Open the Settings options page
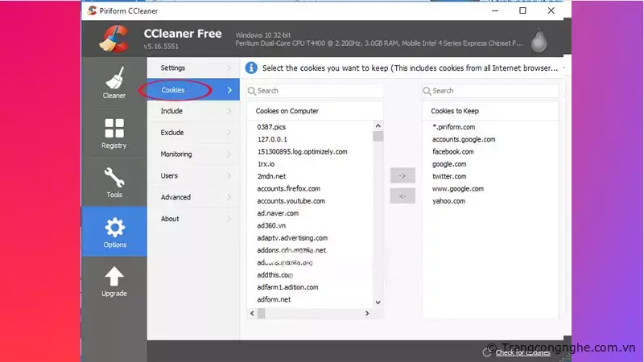This screenshot has height=362, width=644. 172,68
